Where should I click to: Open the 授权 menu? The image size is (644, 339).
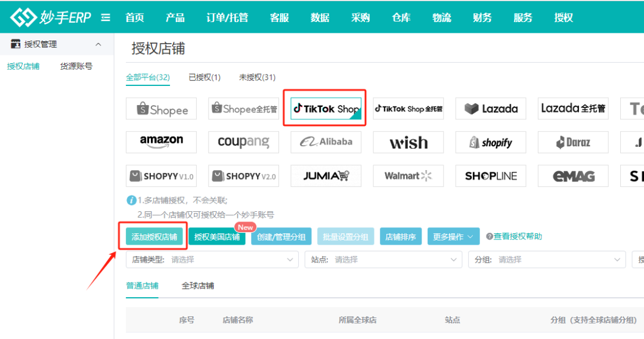coord(563,18)
